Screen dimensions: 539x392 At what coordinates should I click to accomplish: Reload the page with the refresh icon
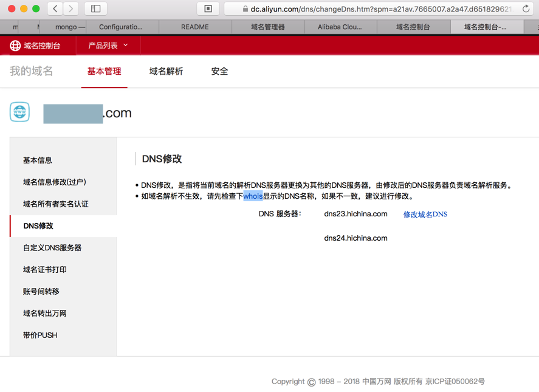point(526,9)
